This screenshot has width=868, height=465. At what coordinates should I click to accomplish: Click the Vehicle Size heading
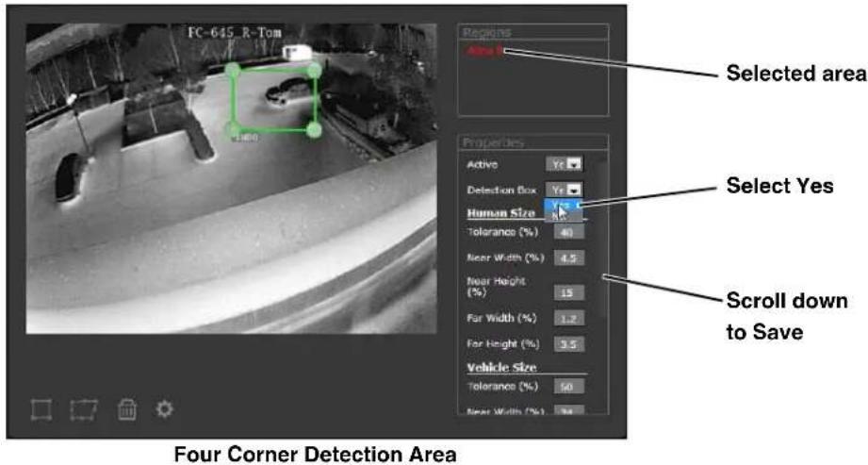501,368
